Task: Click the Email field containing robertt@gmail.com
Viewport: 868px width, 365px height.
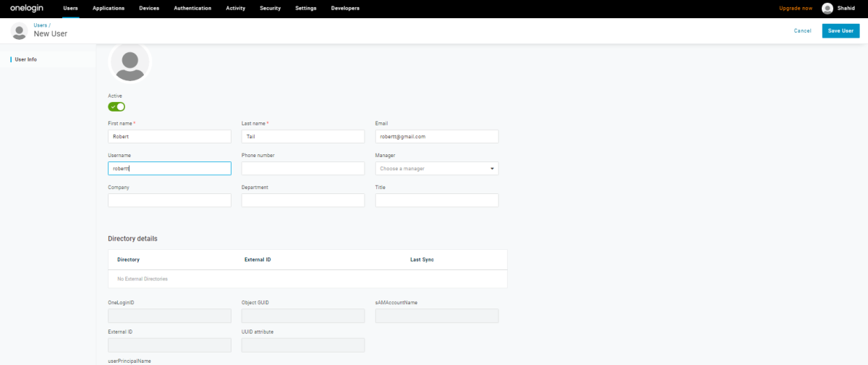Action: click(437, 136)
